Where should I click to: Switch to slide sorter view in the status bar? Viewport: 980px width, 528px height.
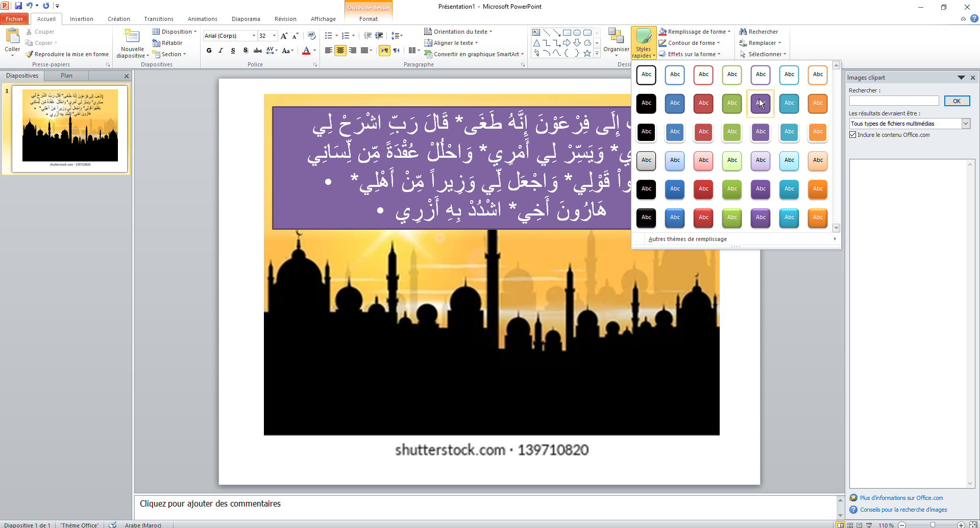click(x=850, y=524)
